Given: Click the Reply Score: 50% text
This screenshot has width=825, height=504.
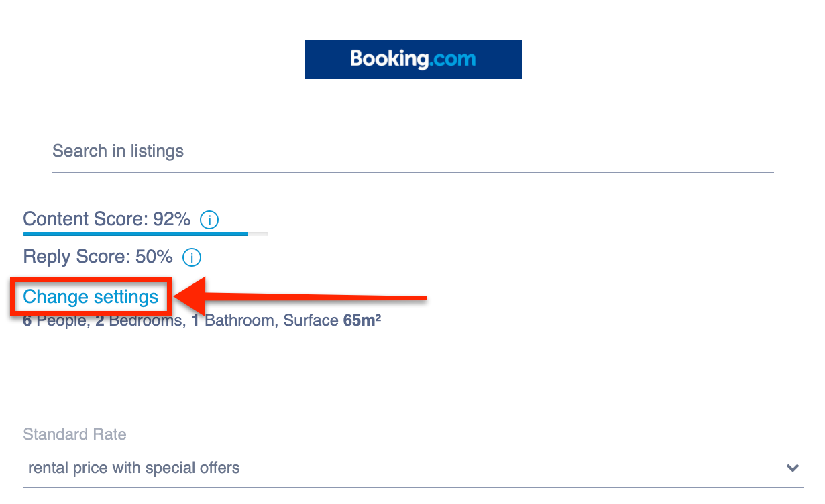Looking at the screenshot, I should tap(98, 257).
